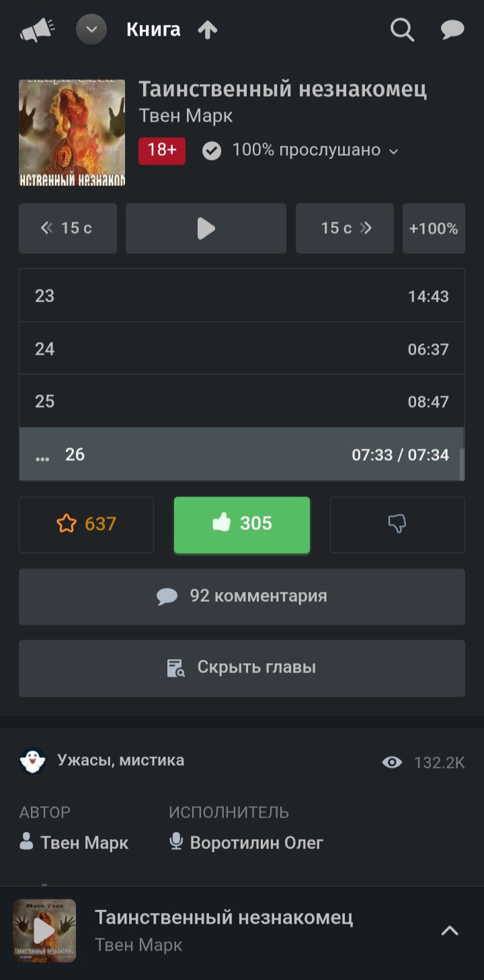Tap the megaphone announcements icon

tap(37, 30)
